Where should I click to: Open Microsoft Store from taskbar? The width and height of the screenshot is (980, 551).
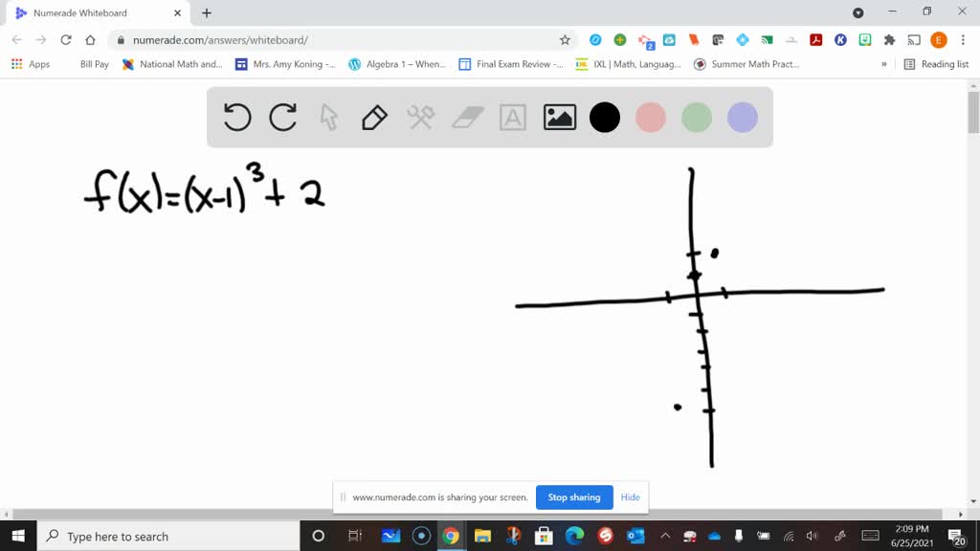pyautogui.click(x=544, y=536)
